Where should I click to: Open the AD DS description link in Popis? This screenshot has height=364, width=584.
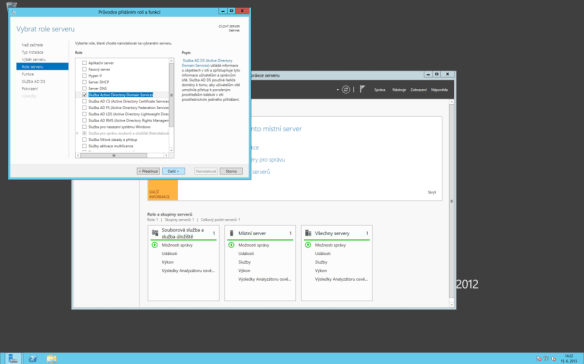click(207, 63)
